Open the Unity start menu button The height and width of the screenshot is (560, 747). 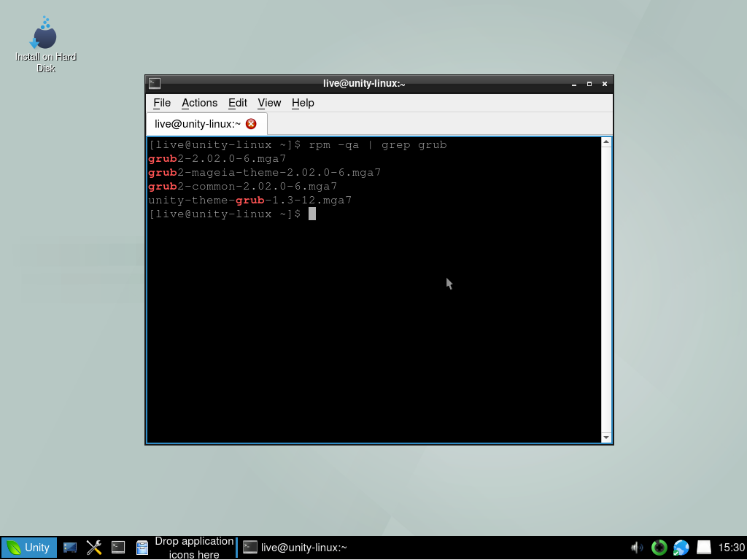[28, 548]
